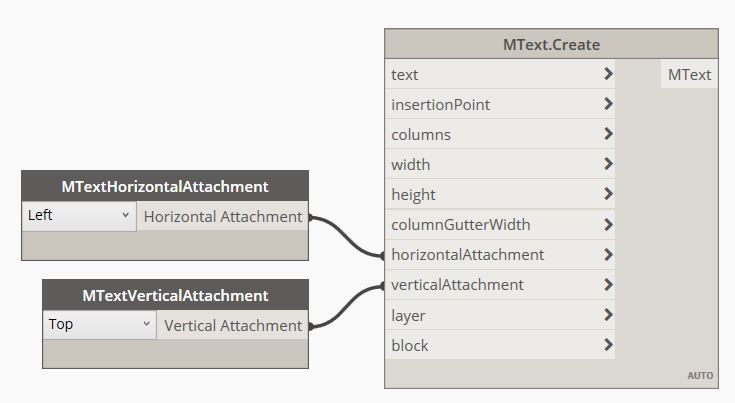
Task: Click the block port chevron arrow
Action: point(608,345)
